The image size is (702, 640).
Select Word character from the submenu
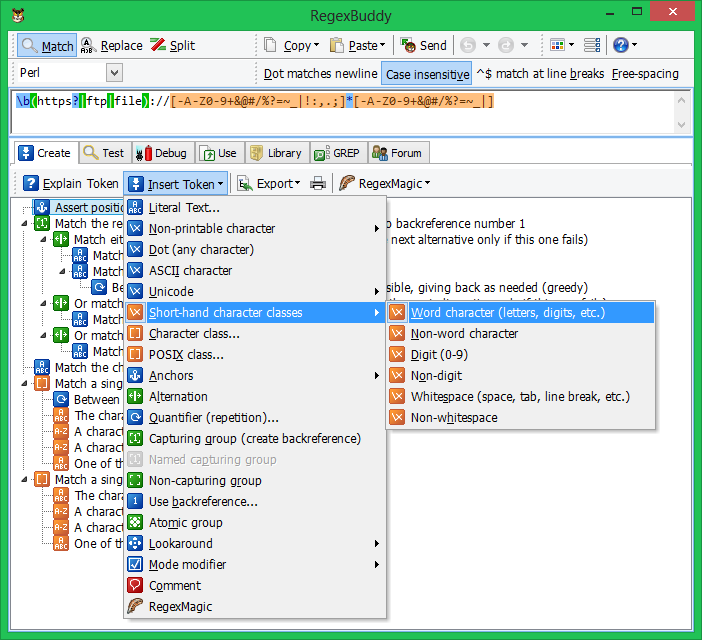click(507, 313)
